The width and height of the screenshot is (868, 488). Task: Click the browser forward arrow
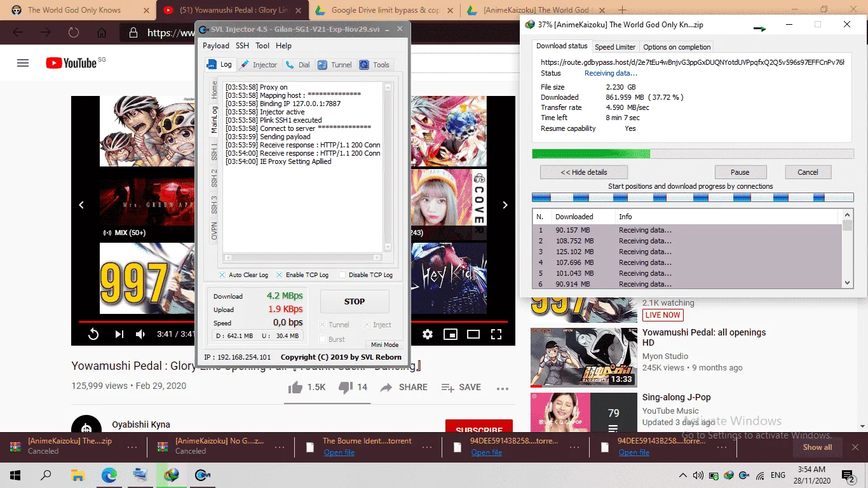pyautogui.click(x=45, y=32)
